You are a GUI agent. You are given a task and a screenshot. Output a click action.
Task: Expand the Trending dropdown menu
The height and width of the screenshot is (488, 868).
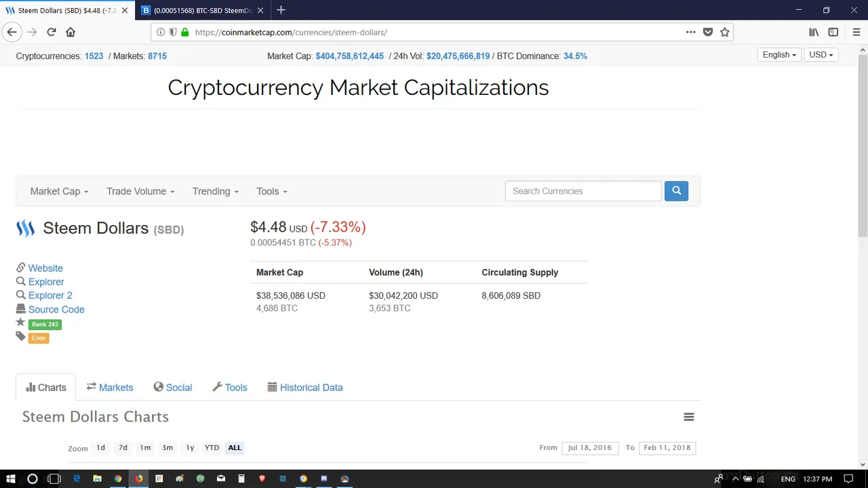(x=215, y=191)
